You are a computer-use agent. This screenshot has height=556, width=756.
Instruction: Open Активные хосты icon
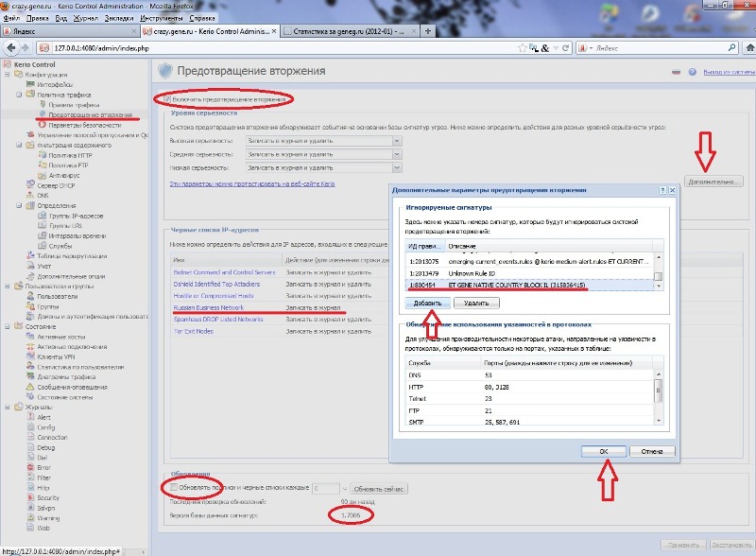pyautogui.click(x=30, y=337)
